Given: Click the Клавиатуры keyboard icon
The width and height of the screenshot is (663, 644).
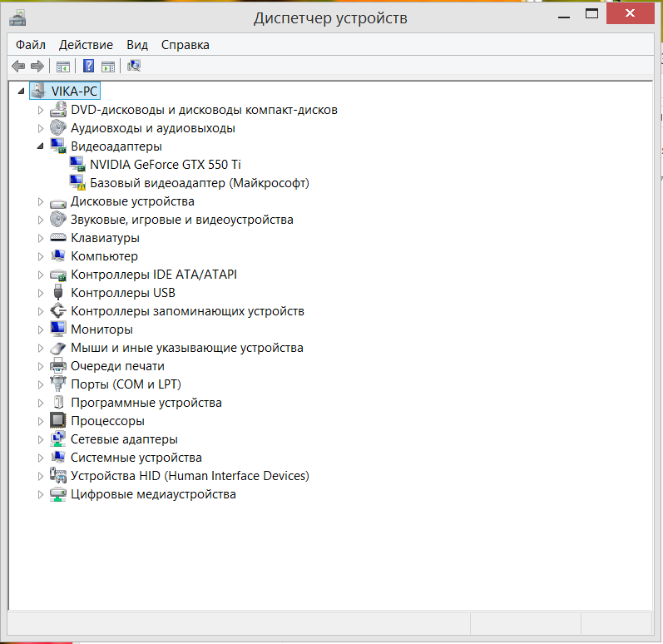Looking at the screenshot, I should pyautogui.click(x=58, y=238).
